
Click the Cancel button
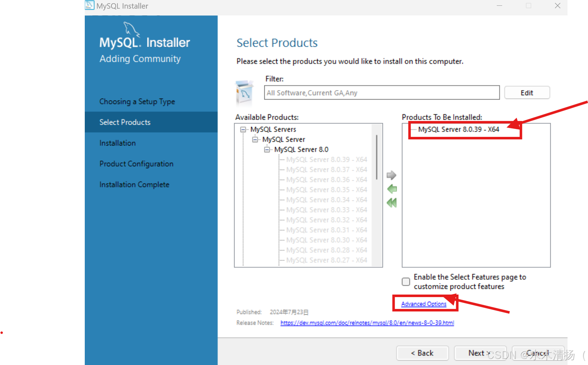pos(538,353)
